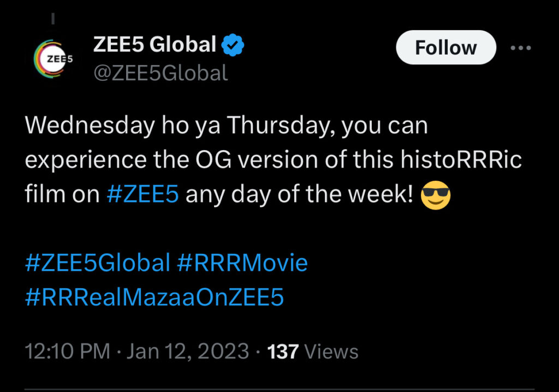
Task: Visit the @ZEE5Global handle
Action: (160, 73)
